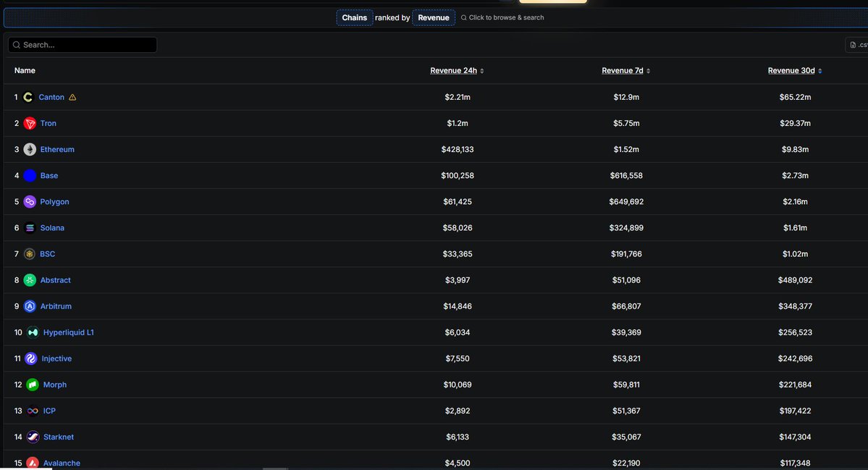Click Injective's $7,550 24h revenue value
The height and width of the screenshot is (470, 868).
coord(458,358)
